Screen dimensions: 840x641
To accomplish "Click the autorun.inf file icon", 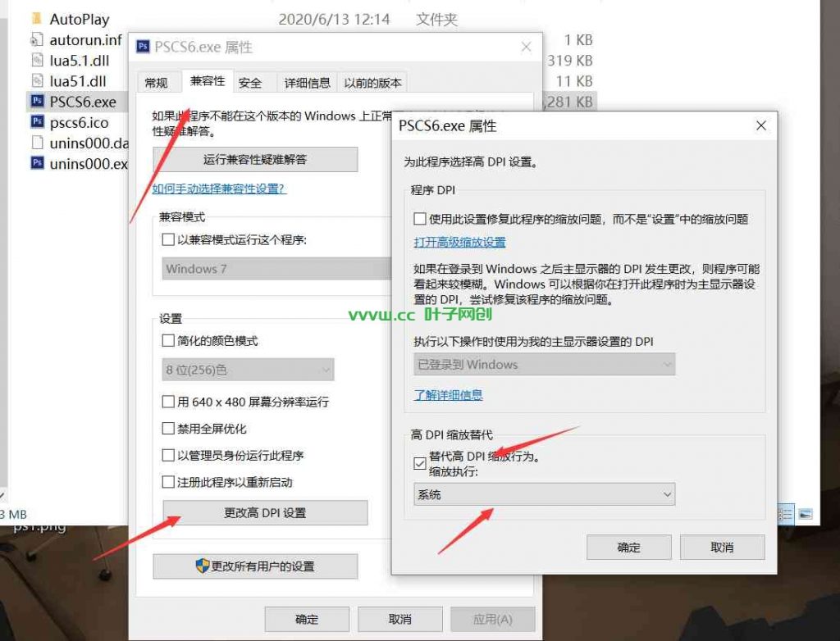I will tap(36, 39).
